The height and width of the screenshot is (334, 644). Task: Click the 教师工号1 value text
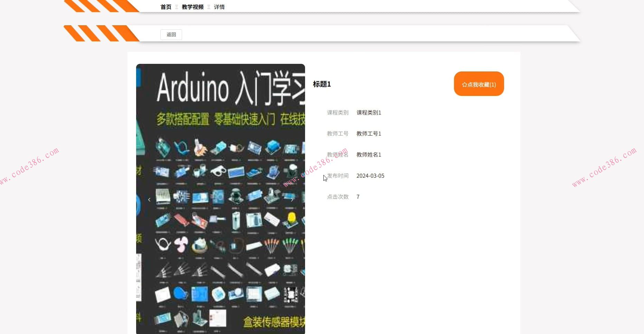(x=368, y=134)
